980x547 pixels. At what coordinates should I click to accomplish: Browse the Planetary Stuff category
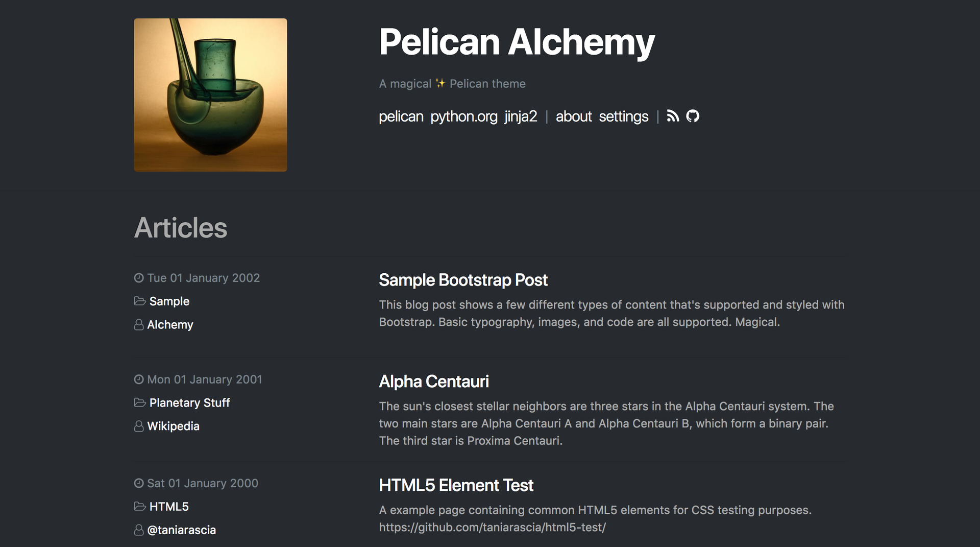click(189, 403)
